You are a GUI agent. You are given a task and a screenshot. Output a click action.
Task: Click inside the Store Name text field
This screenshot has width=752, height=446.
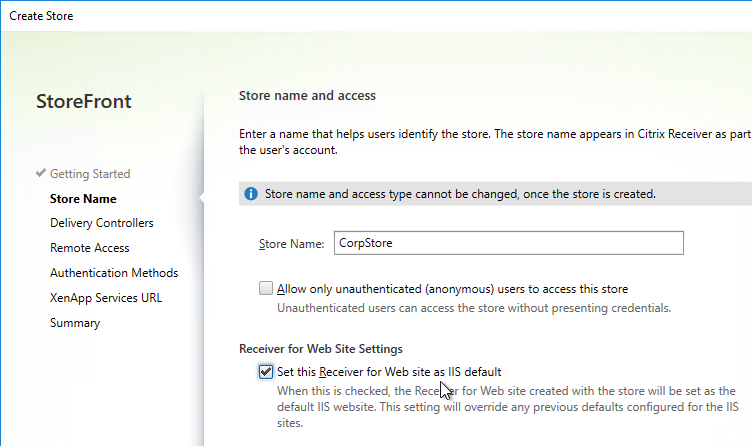click(x=509, y=243)
